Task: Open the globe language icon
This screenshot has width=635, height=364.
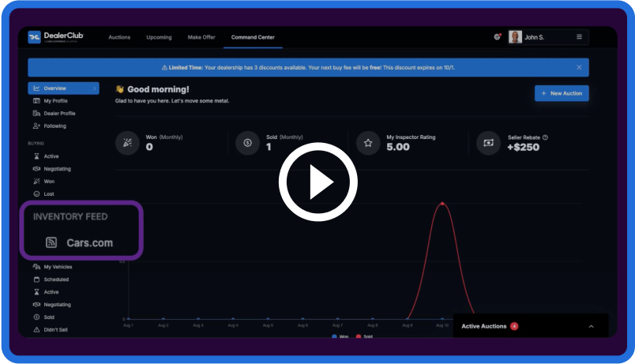Action: pos(497,37)
